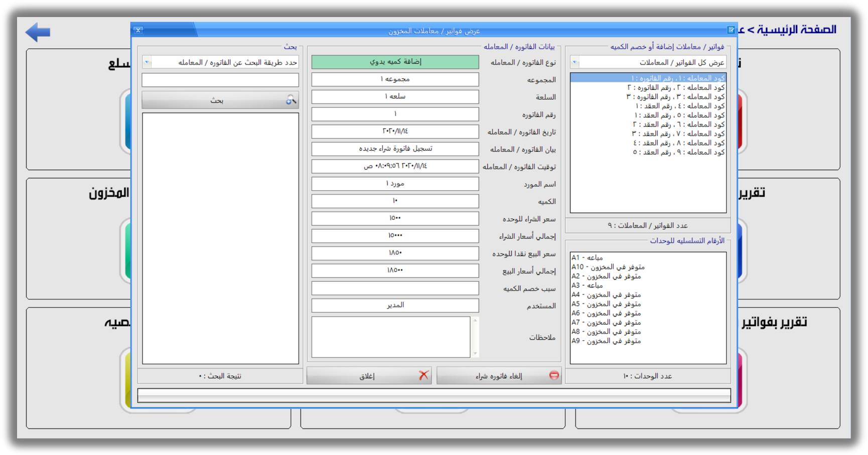Open the عرض كل الفواتير / المعاملات dropdown
The width and height of the screenshot is (868, 455).
(x=575, y=62)
